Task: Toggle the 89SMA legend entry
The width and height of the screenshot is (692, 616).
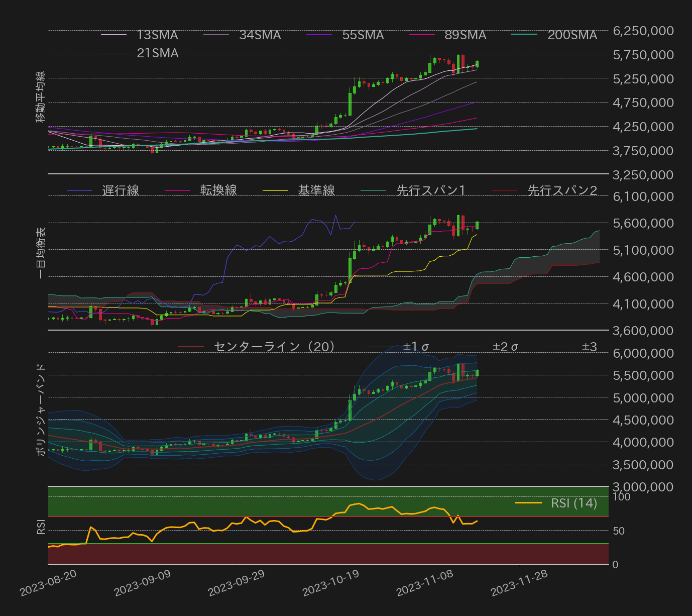Action: (465, 35)
